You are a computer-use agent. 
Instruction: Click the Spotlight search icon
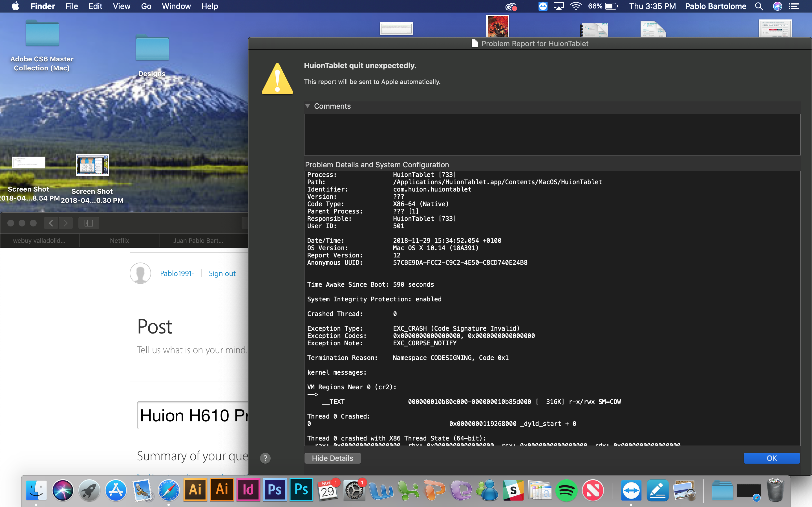pyautogui.click(x=759, y=6)
